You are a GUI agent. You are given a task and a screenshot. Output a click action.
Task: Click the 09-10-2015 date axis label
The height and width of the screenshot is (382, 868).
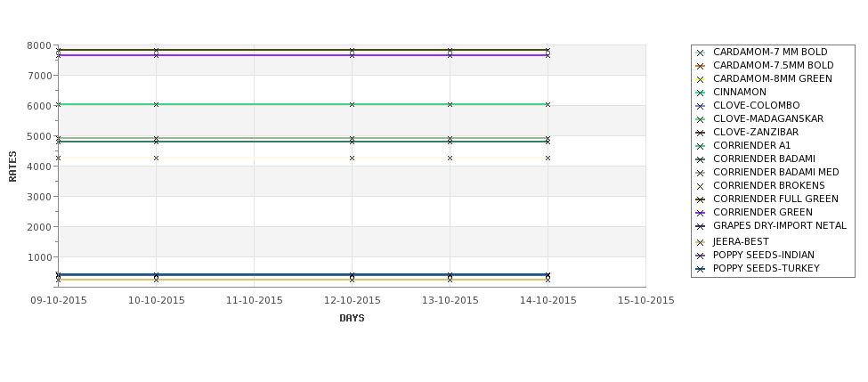pos(59,300)
